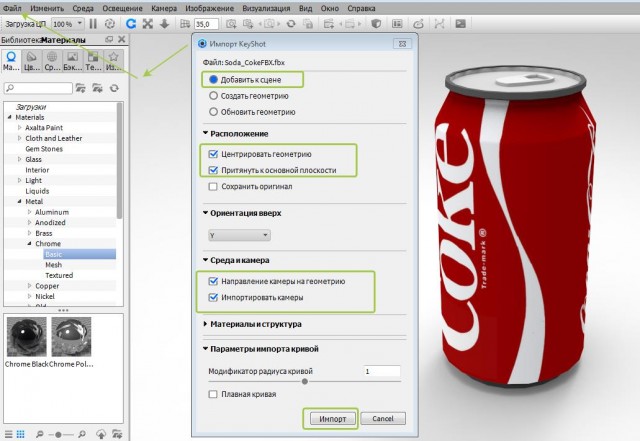Enable 'Сохранить оригинал' checkbox
Image resolution: width=640 pixels, height=441 pixels.
(213, 186)
